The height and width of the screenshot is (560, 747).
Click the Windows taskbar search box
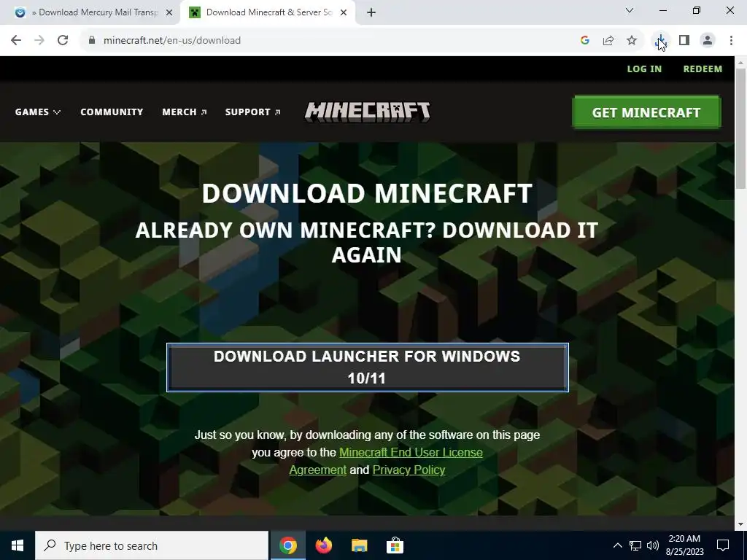click(x=152, y=545)
